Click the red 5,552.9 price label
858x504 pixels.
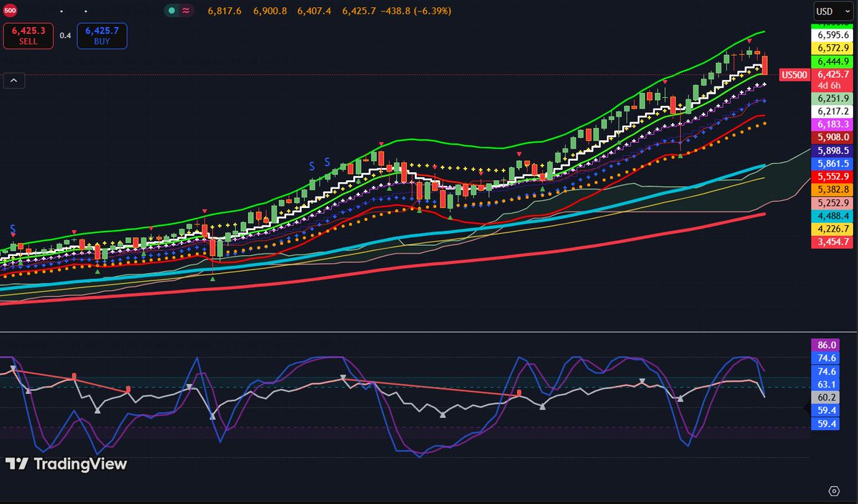coord(832,177)
